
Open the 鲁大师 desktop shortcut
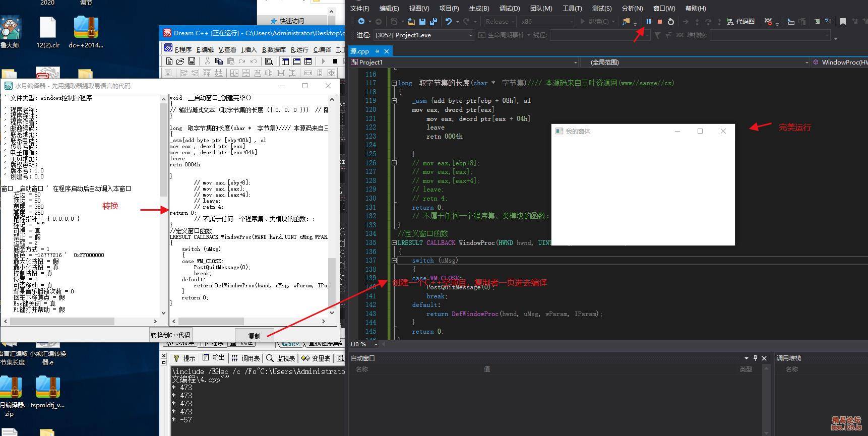click(10, 32)
